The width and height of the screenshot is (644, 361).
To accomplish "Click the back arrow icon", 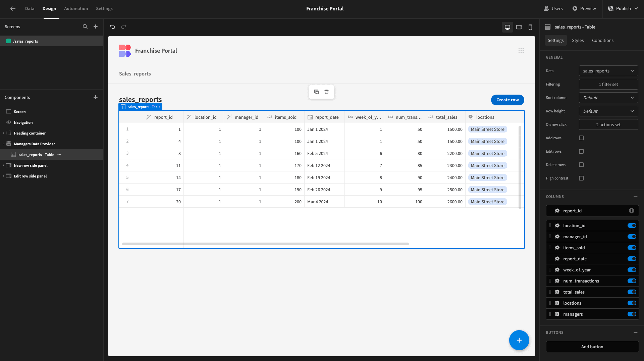I will 13,9.
